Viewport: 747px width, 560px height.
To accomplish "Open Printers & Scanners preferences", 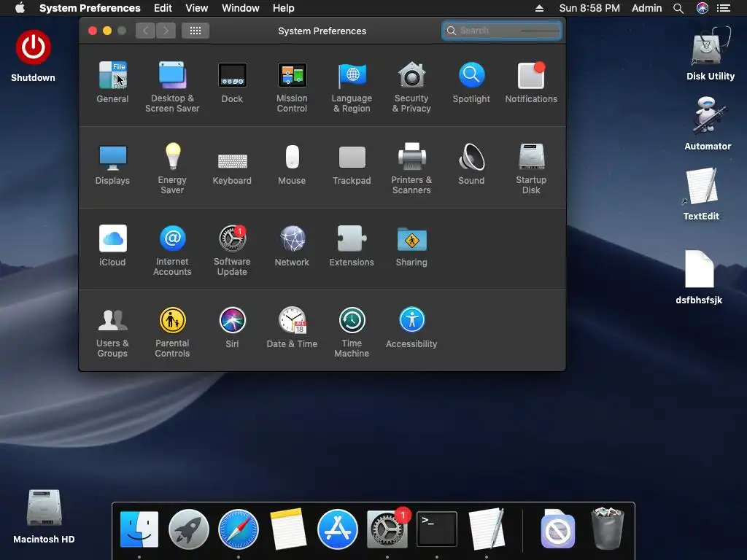I will [x=411, y=168].
